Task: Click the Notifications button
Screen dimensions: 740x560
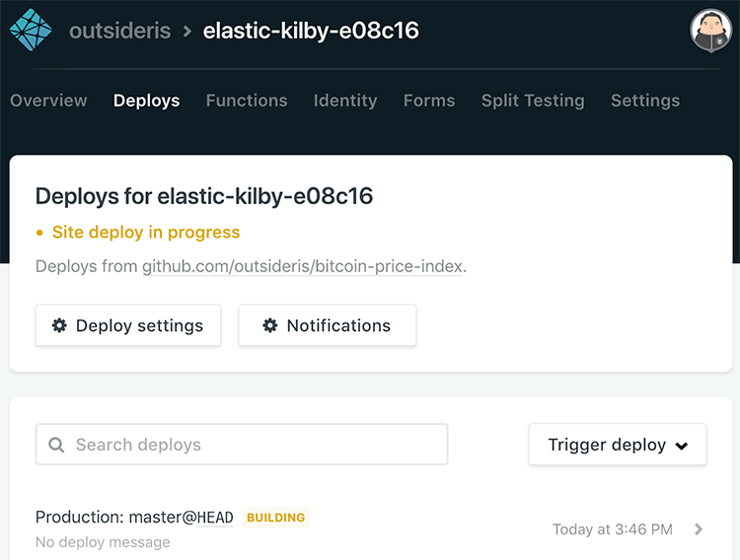Action: (x=327, y=325)
